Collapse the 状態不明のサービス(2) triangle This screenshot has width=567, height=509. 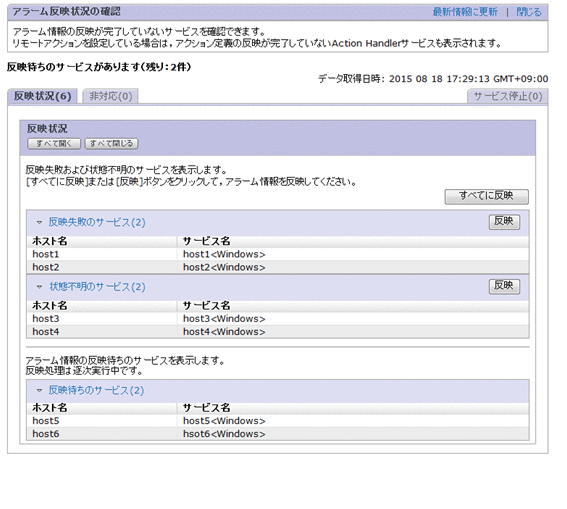39,287
